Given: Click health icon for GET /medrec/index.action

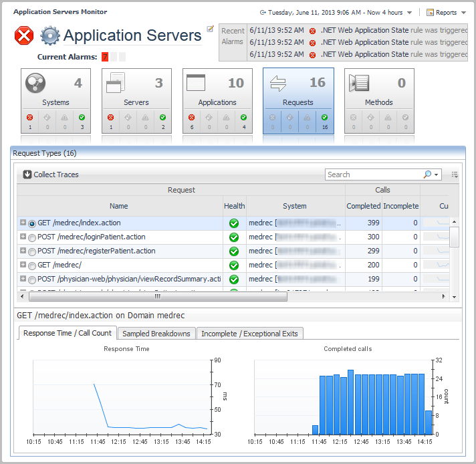Looking at the screenshot, I should [234, 223].
